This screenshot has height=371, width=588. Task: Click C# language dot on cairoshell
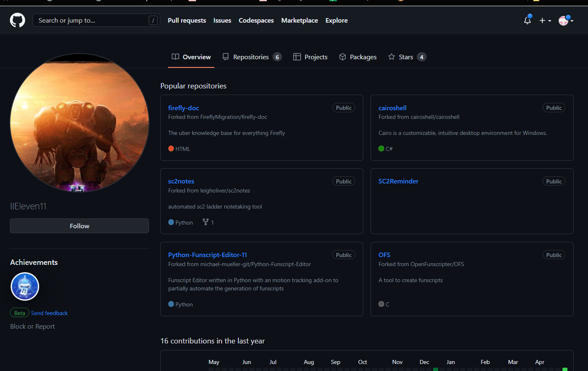coord(381,148)
